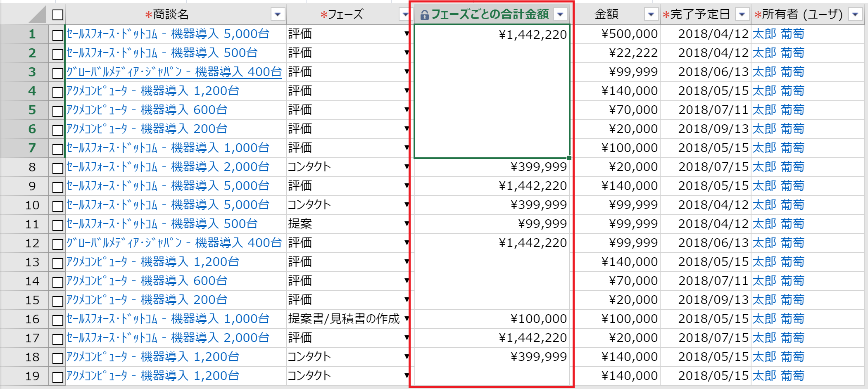Viewport: 868px width, 389px height.
Task: Select the 2018/07/11 date cell in row 14
Action: click(706, 281)
